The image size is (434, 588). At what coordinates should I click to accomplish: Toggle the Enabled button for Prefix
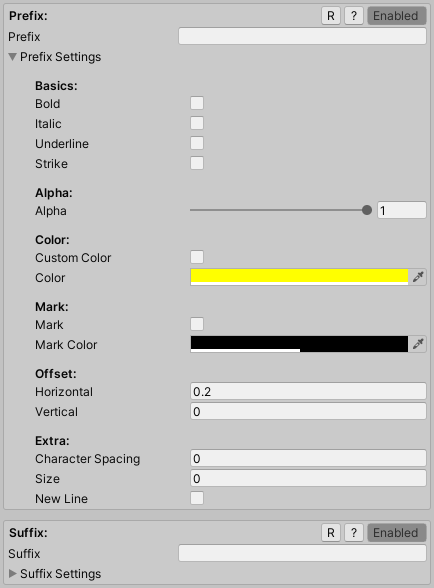(x=397, y=16)
